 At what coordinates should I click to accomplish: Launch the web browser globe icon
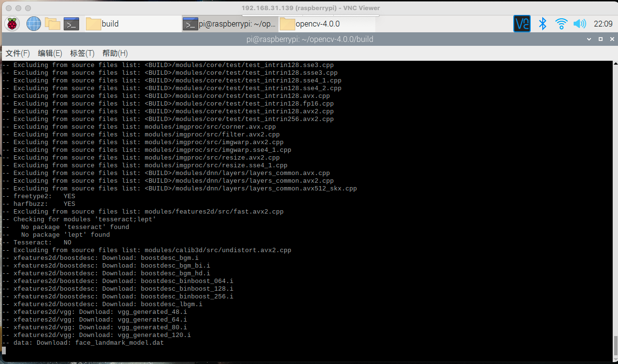tap(33, 24)
